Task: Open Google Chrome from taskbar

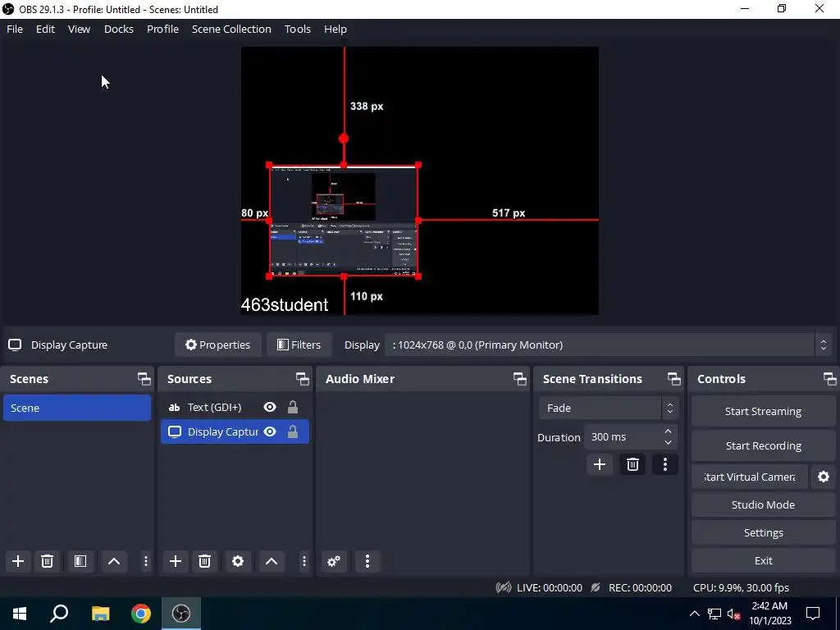Action: coord(141,614)
